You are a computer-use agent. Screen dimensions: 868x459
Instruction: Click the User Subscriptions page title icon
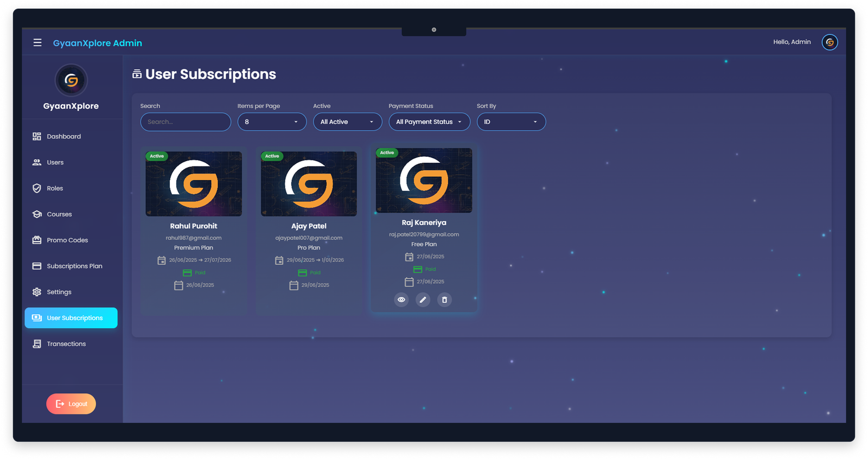pyautogui.click(x=137, y=74)
